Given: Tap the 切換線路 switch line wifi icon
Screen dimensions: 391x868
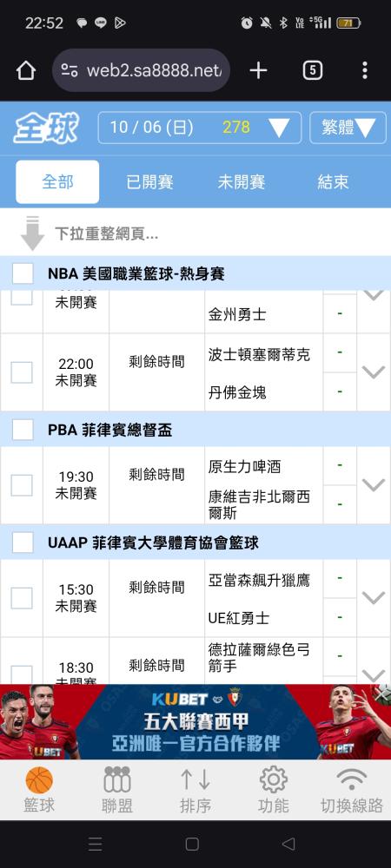Looking at the screenshot, I should (352, 779).
